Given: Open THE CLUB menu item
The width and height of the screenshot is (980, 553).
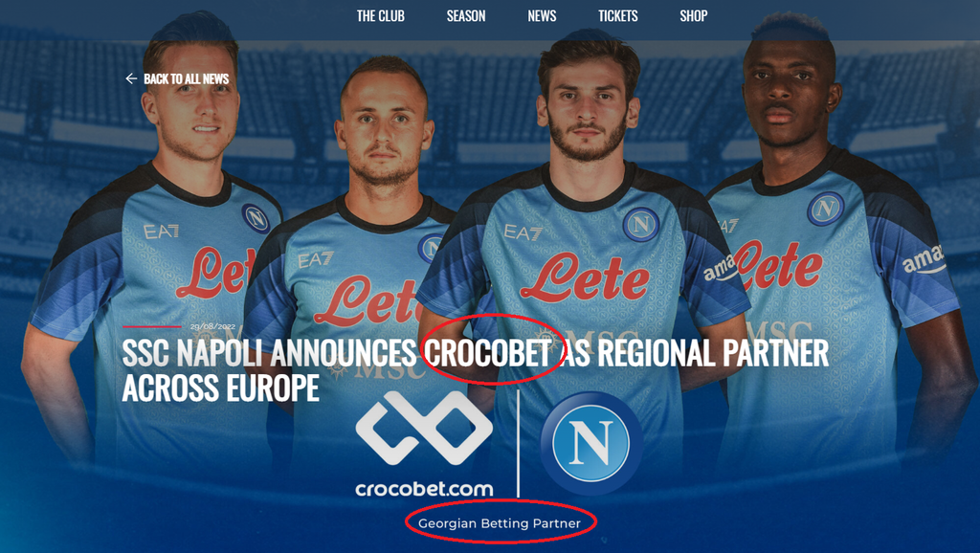Looking at the screenshot, I should click(380, 16).
